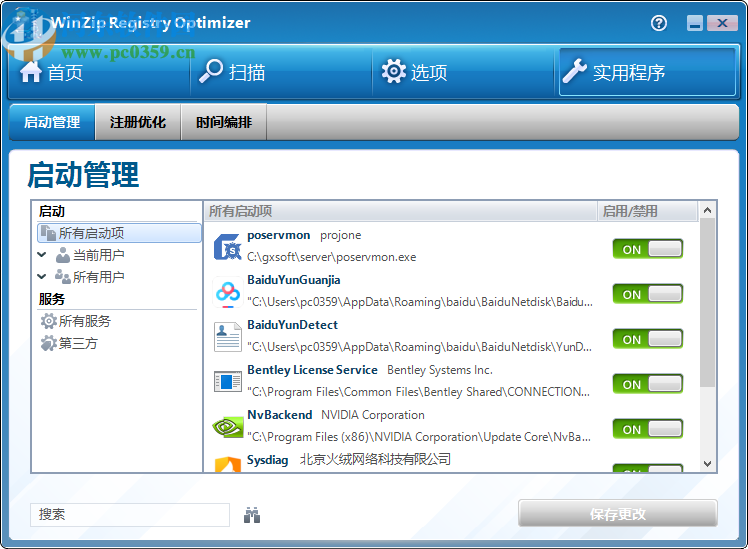Click the vertical scrollbar thumb
This screenshot has width=748, height=549.
click(x=707, y=303)
